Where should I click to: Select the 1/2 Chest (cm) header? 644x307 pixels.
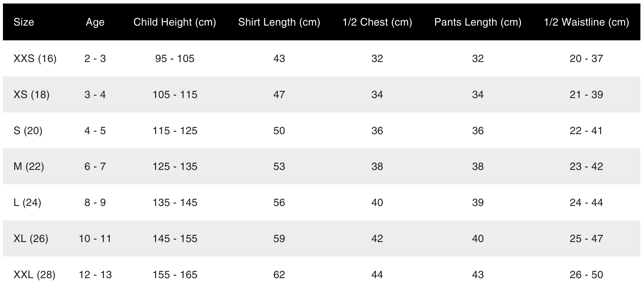(x=377, y=22)
